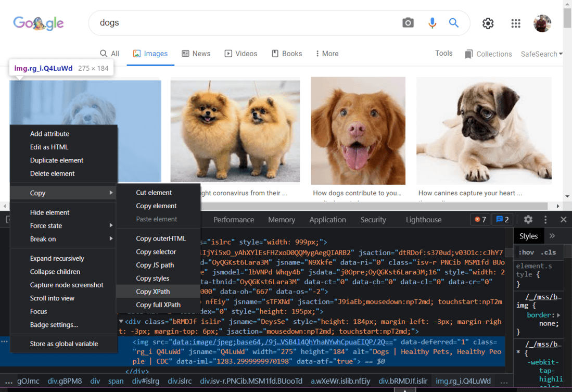Viewport: 572px width, 392px height.
Task: Collapse the div.bRMDJf islir node triangle
Action: click(x=121, y=322)
